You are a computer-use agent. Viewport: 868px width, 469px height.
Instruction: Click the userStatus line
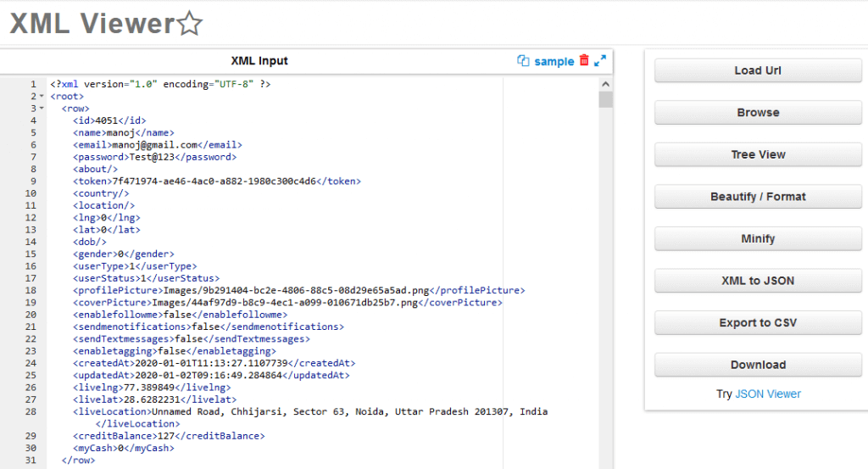point(146,278)
